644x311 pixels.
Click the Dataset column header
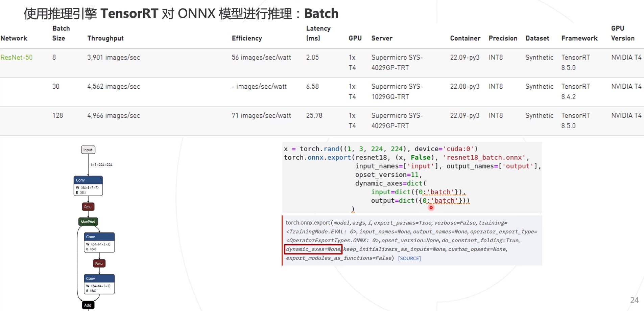537,38
